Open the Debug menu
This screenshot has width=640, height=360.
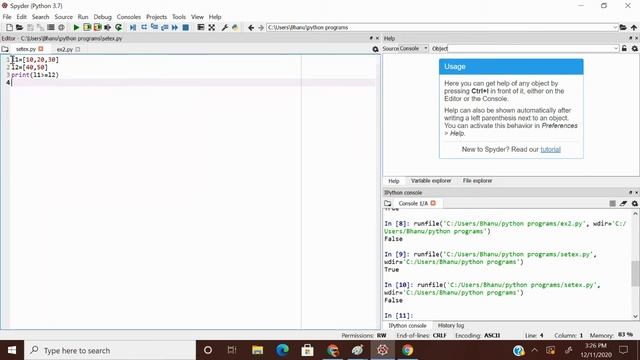coord(102,17)
